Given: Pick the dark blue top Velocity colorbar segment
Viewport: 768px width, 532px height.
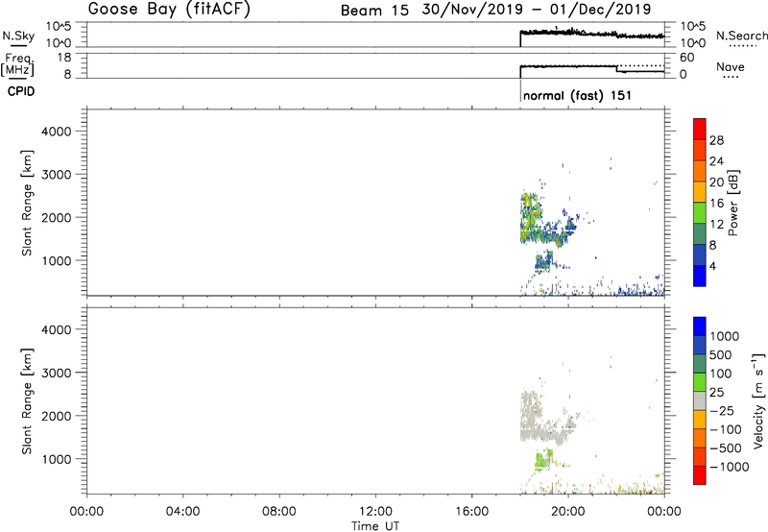Looking at the screenshot, I should tap(700, 326).
